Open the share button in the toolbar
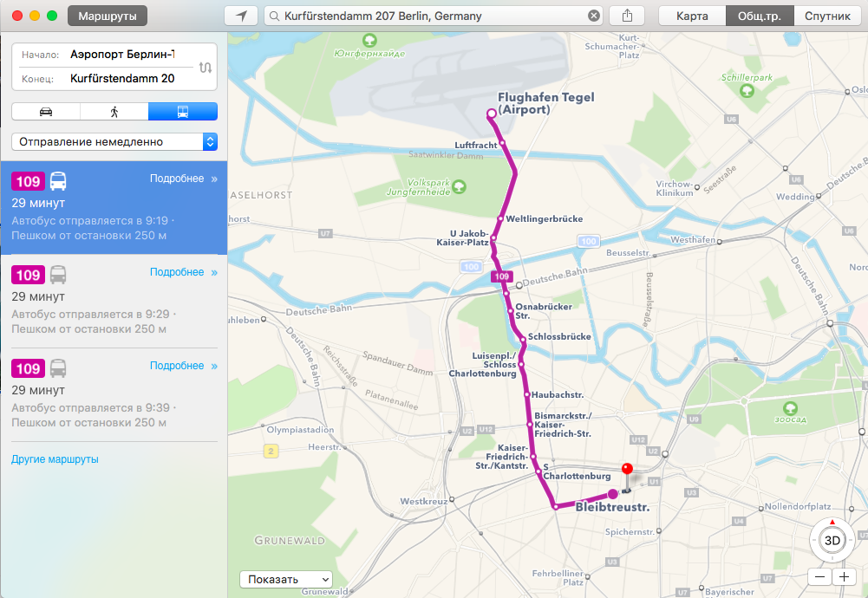 627,16
